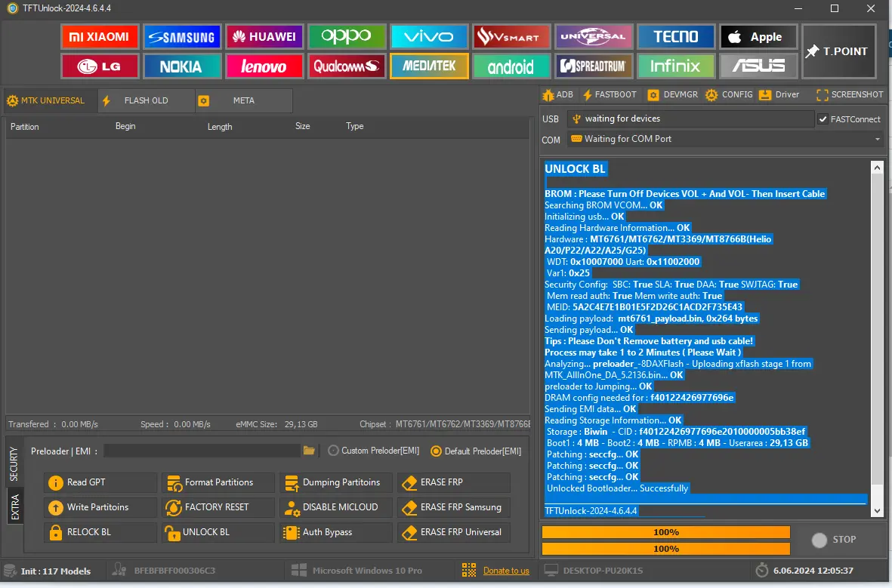
Task: Select the Vivo brand icon
Action: (430, 37)
